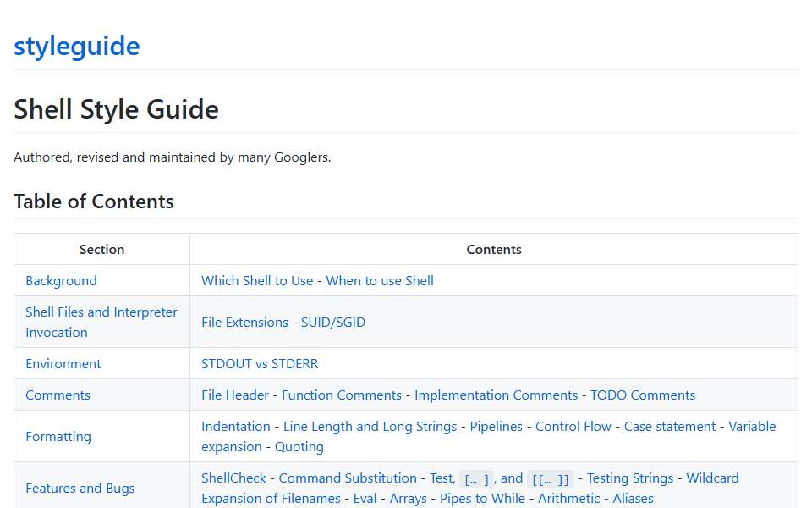The width and height of the screenshot is (812, 508).
Task: Select the Section column header
Action: click(102, 249)
